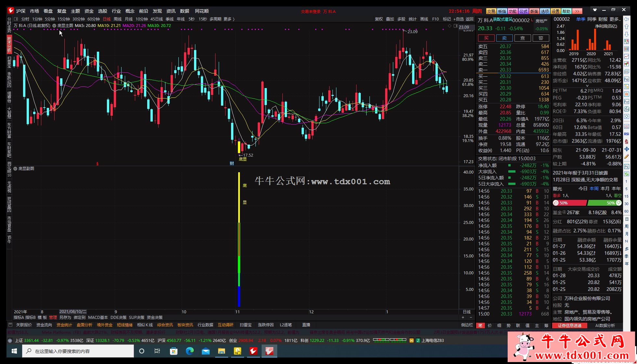Expand the 底显主图 indicator dropdown arrow

tap(54, 25)
